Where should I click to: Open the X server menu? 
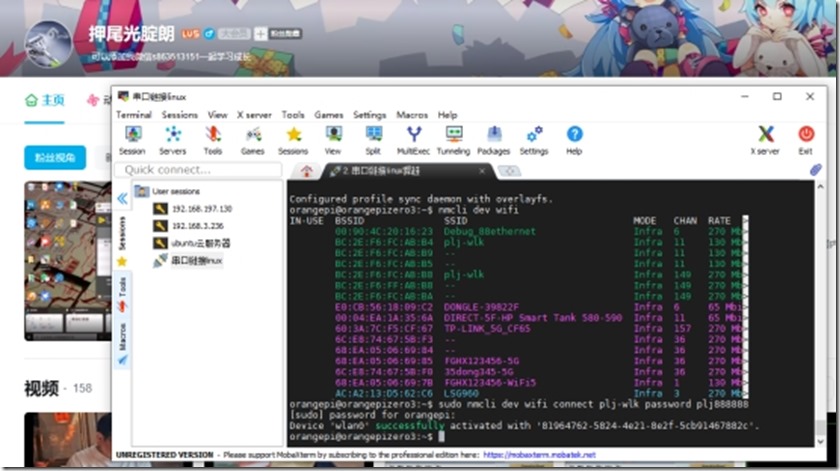coord(254,115)
